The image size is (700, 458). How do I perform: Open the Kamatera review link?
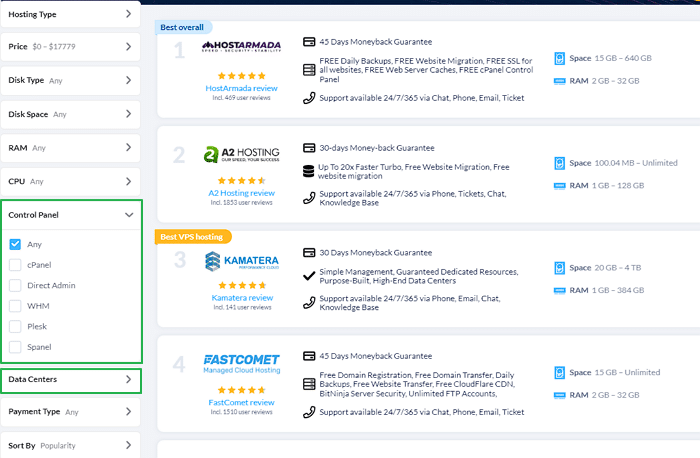[x=241, y=297]
